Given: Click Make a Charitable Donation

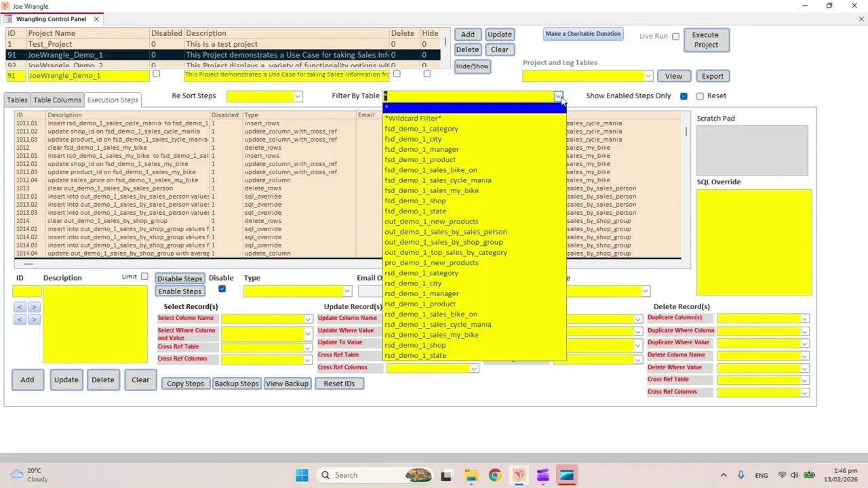Looking at the screenshot, I should 583,34.
